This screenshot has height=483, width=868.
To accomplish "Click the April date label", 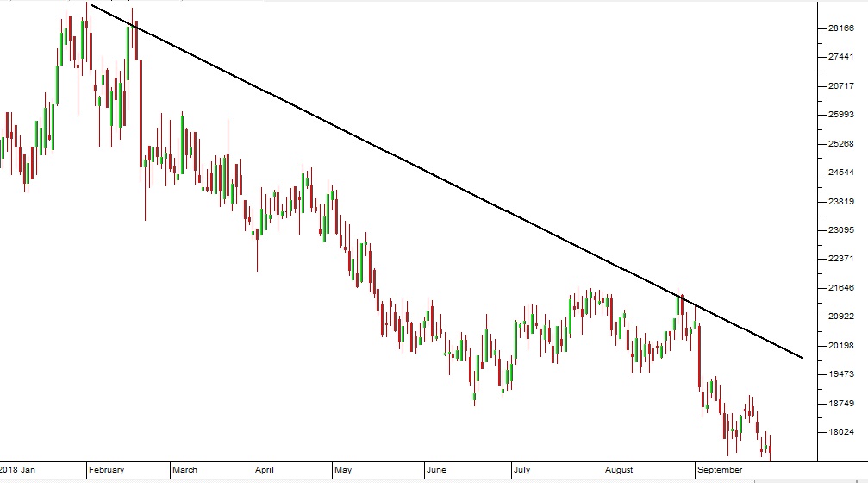I will 265,470.
